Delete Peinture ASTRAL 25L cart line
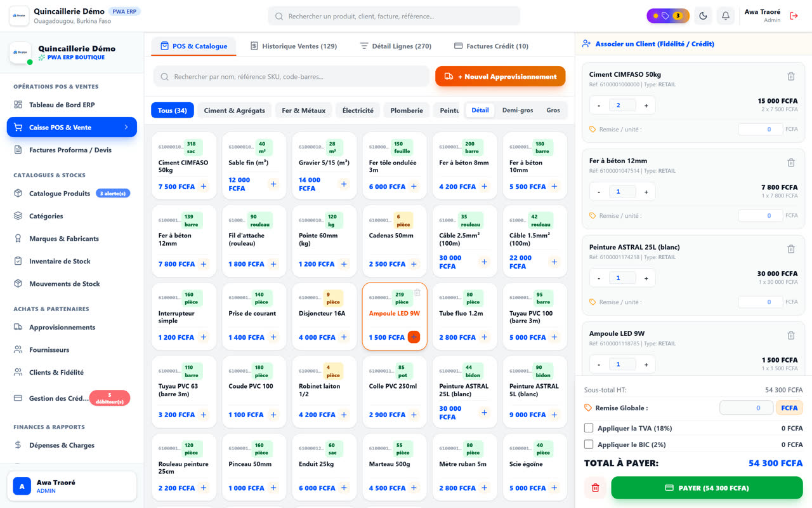This screenshot has height=508, width=812. (791, 249)
